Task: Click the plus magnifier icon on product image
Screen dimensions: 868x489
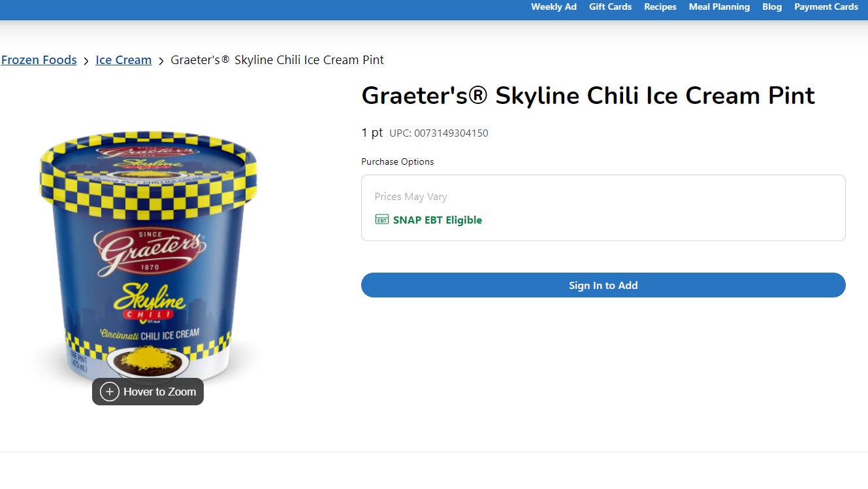Action: pos(110,392)
